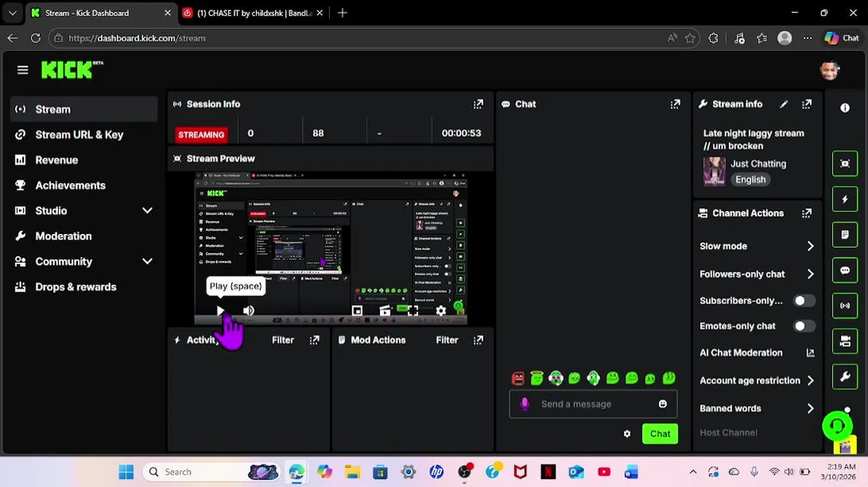Open File Explorer from taskbar

point(352,472)
